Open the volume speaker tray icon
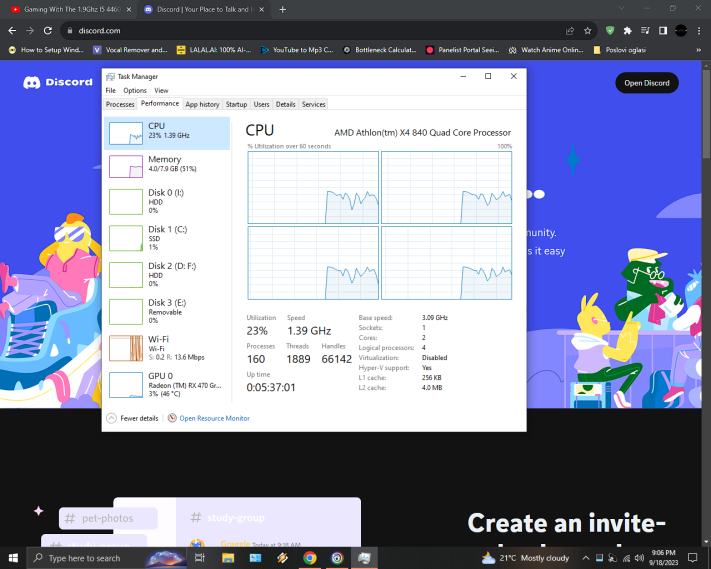The width and height of the screenshot is (711, 569). pos(639,558)
